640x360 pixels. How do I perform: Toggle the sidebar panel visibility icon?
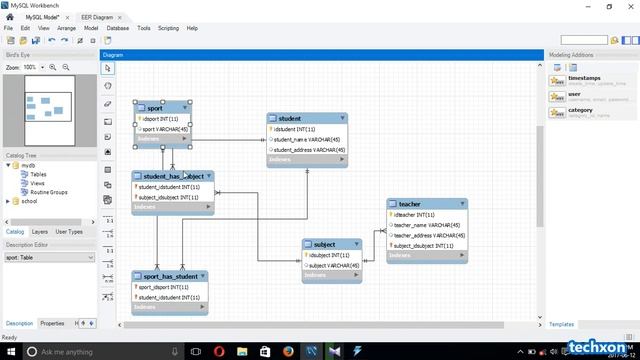pyautogui.click(x=626, y=40)
